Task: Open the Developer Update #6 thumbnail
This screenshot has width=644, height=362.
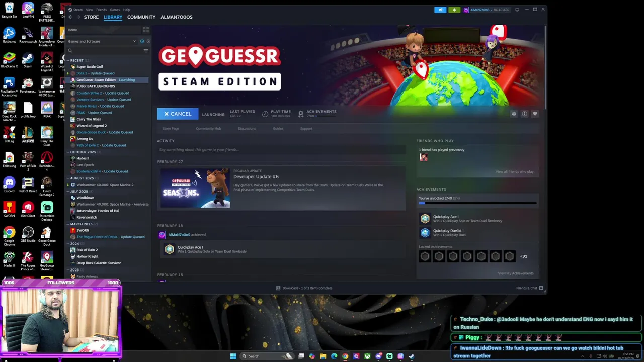Action: (x=195, y=189)
